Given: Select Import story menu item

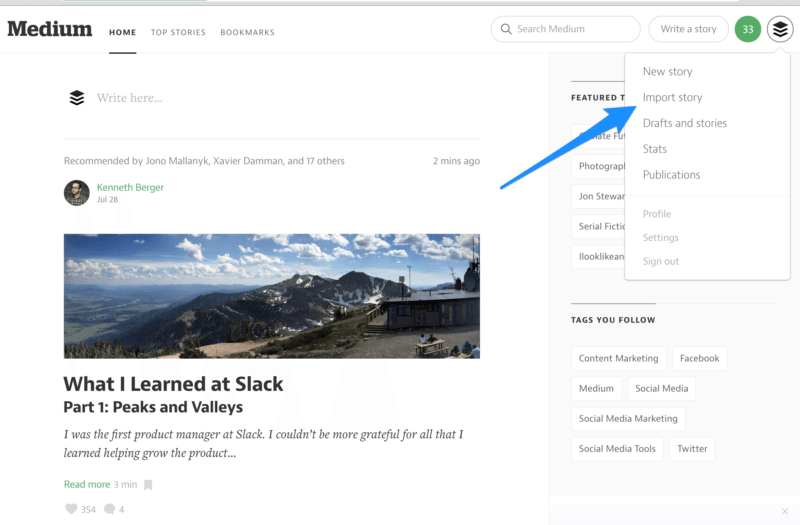Looking at the screenshot, I should pyautogui.click(x=672, y=97).
